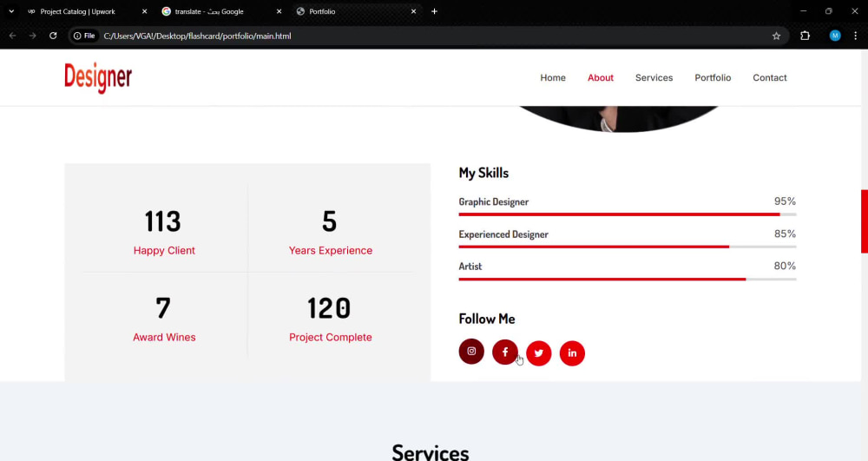Open the Chrome profile avatar
Viewport: 868px width, 461px height.
click(835, 36)
